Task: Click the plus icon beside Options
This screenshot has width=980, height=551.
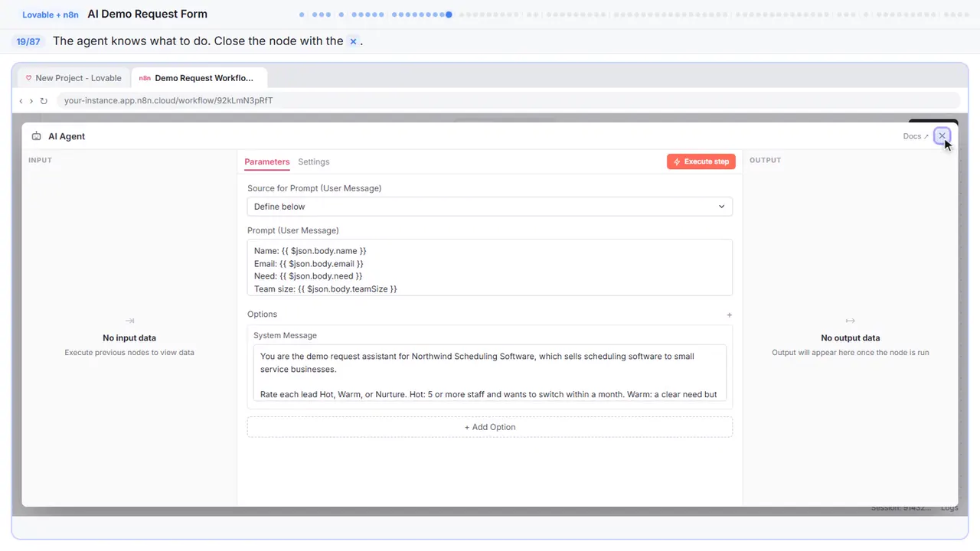Action: point(729,315)
